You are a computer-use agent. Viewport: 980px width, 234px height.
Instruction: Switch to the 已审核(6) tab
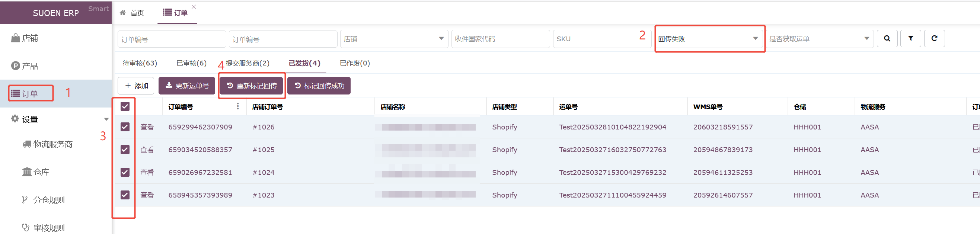pyautogui.click(x=191, y=63)
